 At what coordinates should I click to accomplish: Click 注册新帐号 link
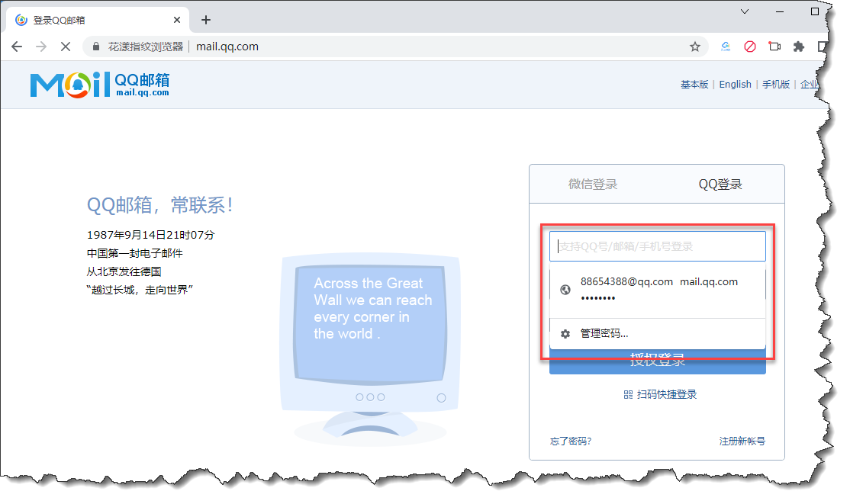(742, 441)
